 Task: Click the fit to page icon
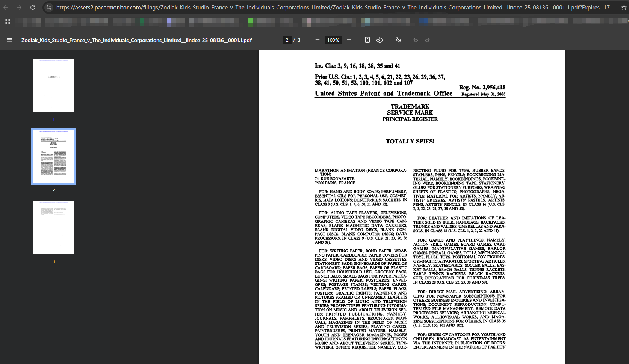tap(367, 40)
